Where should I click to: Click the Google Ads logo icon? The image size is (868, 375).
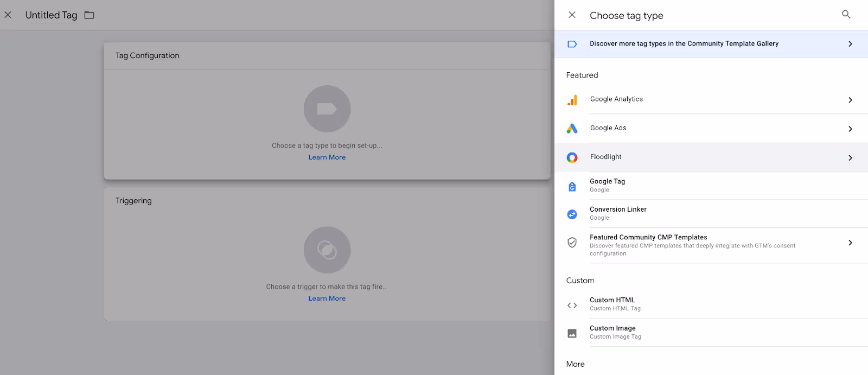click(x=572, y=129)
